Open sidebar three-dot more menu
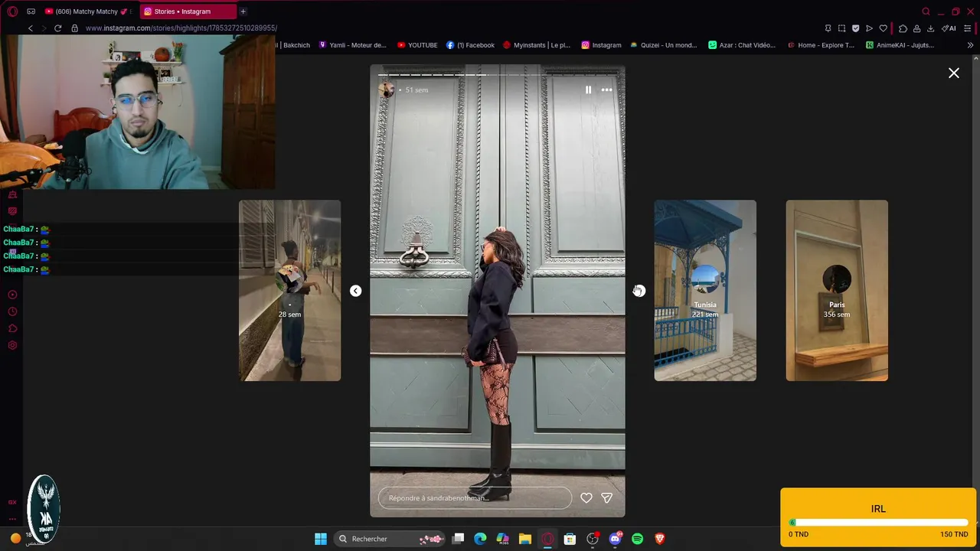This screenshot has width=980, height=551. coord(12,519)
